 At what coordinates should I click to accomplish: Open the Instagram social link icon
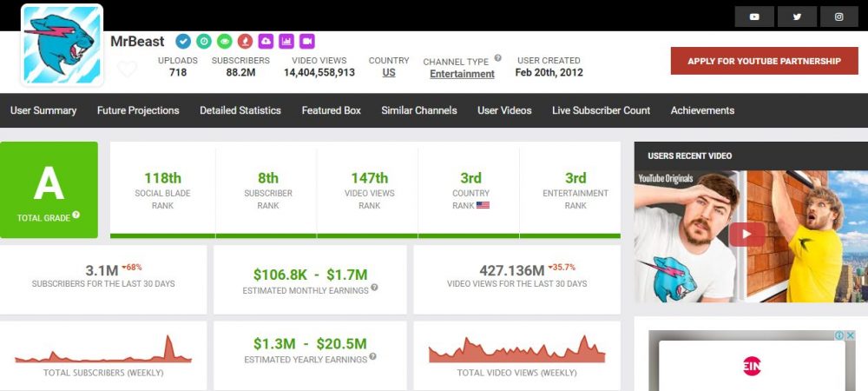coord(839,17)
